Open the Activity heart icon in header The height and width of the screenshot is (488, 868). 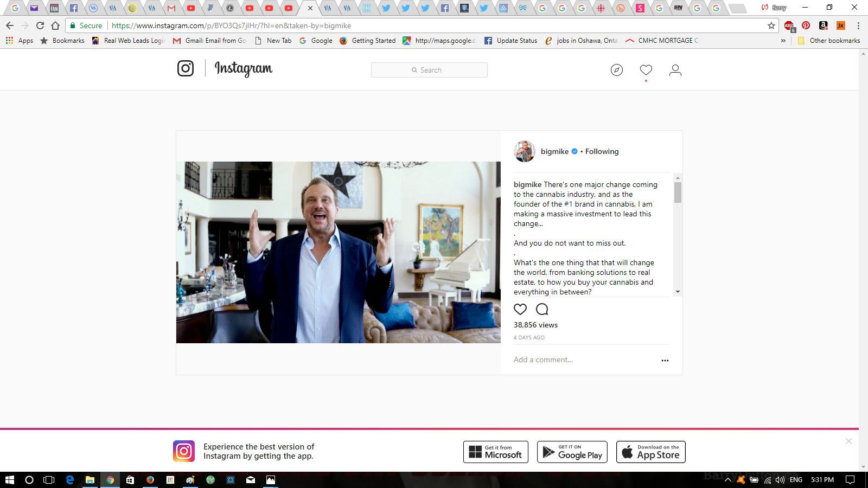646,70
